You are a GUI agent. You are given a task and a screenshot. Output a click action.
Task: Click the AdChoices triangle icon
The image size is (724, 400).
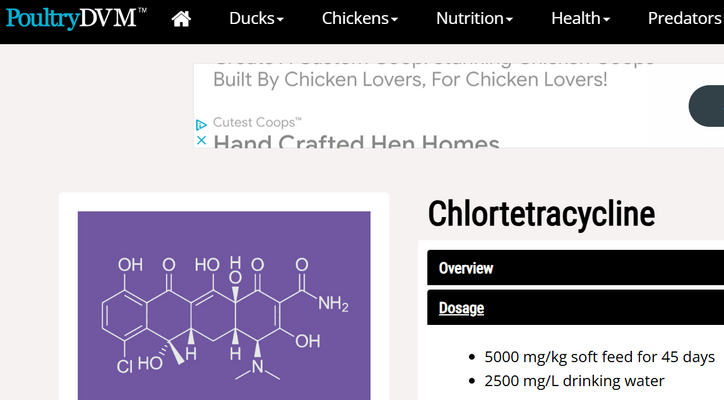[x=201, y=125]
